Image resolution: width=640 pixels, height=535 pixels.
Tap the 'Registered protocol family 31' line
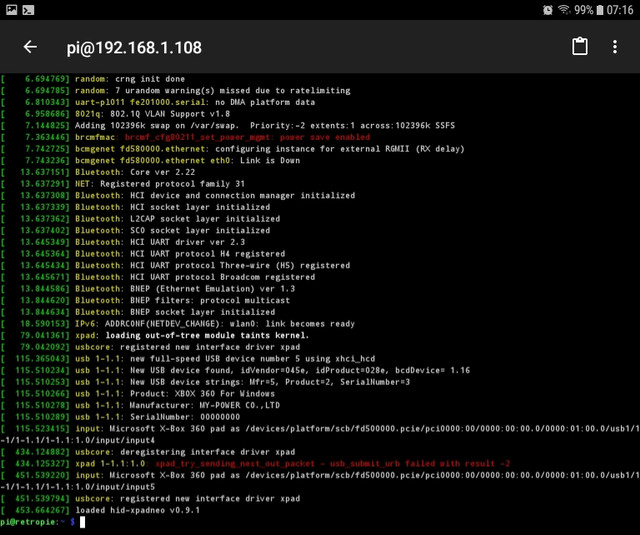(x=122, y=184)
